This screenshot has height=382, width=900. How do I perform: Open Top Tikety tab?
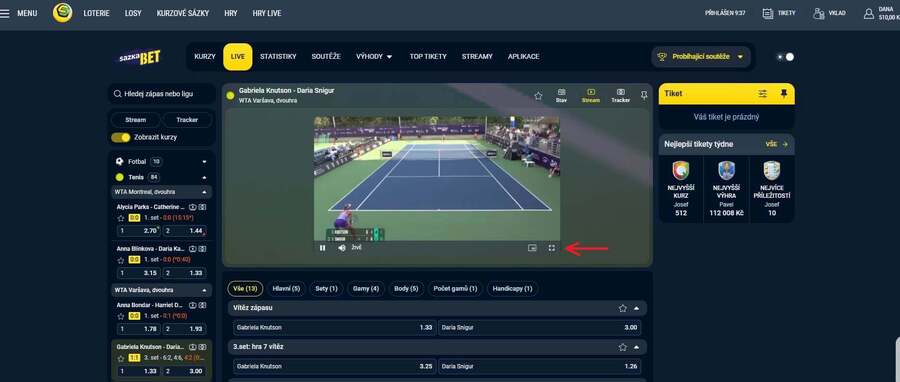[x=428, y=57]
